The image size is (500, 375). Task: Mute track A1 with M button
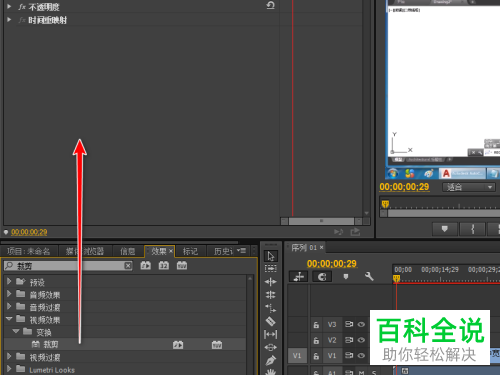361,372
